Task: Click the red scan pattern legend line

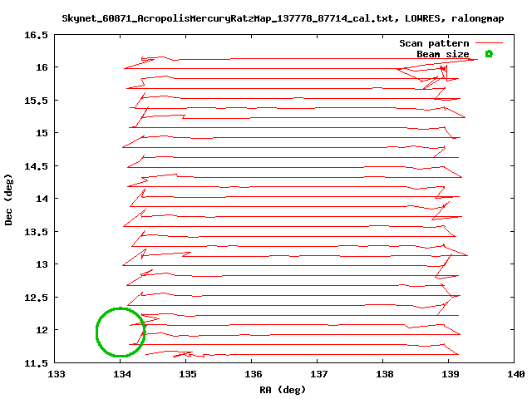Action: click(x=489, y=42)
